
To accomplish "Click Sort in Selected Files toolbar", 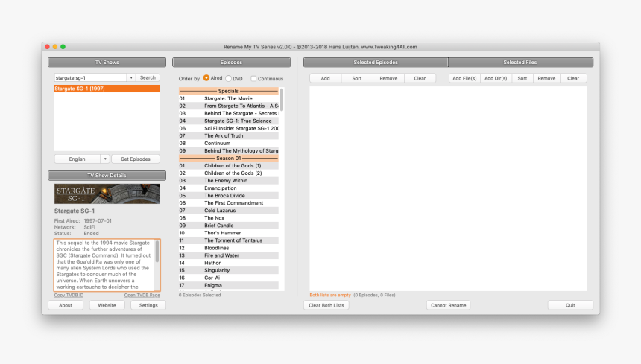I will coord(522,78).
